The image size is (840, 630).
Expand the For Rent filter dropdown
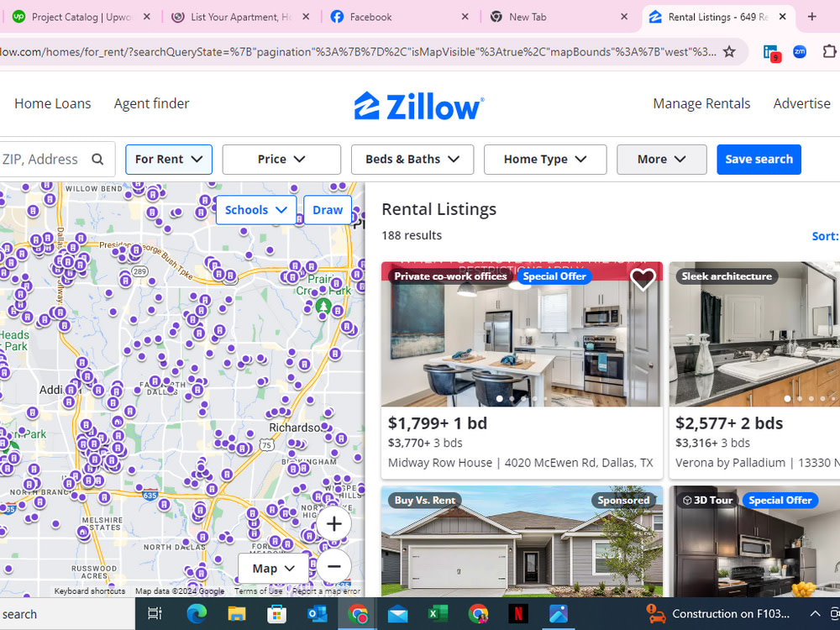click(x=169, y=159)
